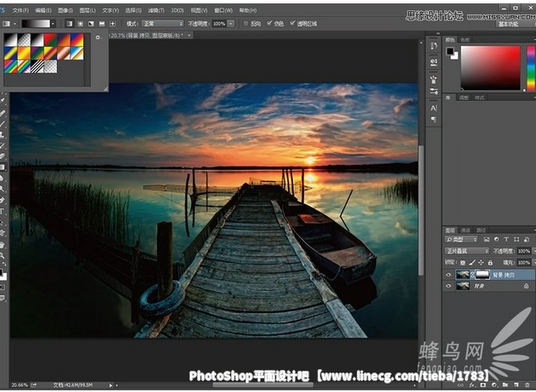536x392 pixels.
Task: Switch to the Adjustments (调整) tab
Action: 464,98
